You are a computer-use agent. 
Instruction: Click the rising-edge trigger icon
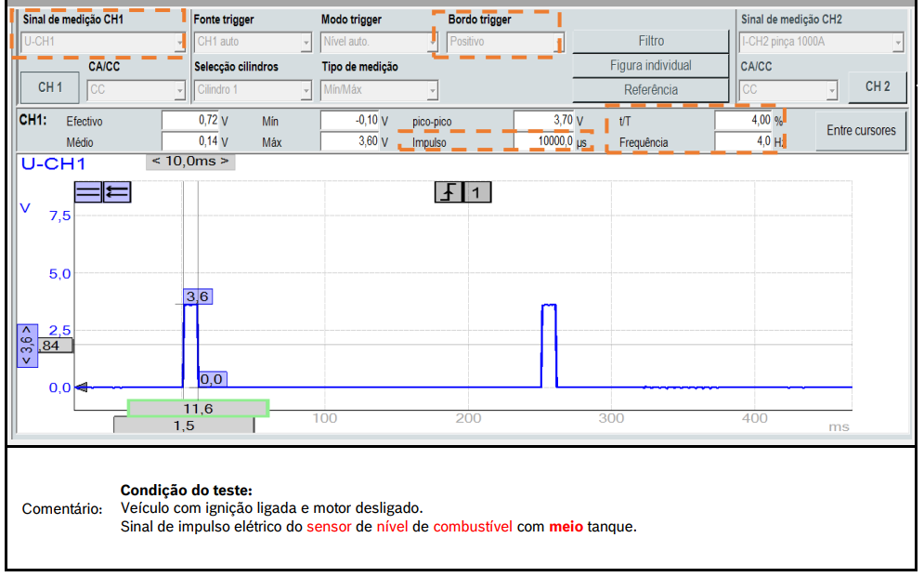449,192
